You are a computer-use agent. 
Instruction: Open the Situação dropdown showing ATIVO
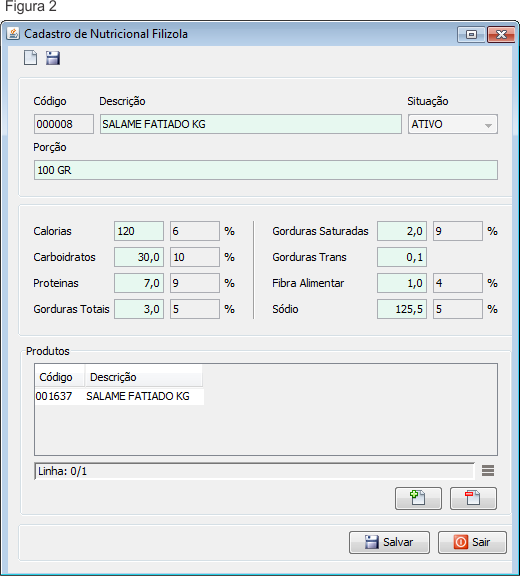[x=453, y=124]
